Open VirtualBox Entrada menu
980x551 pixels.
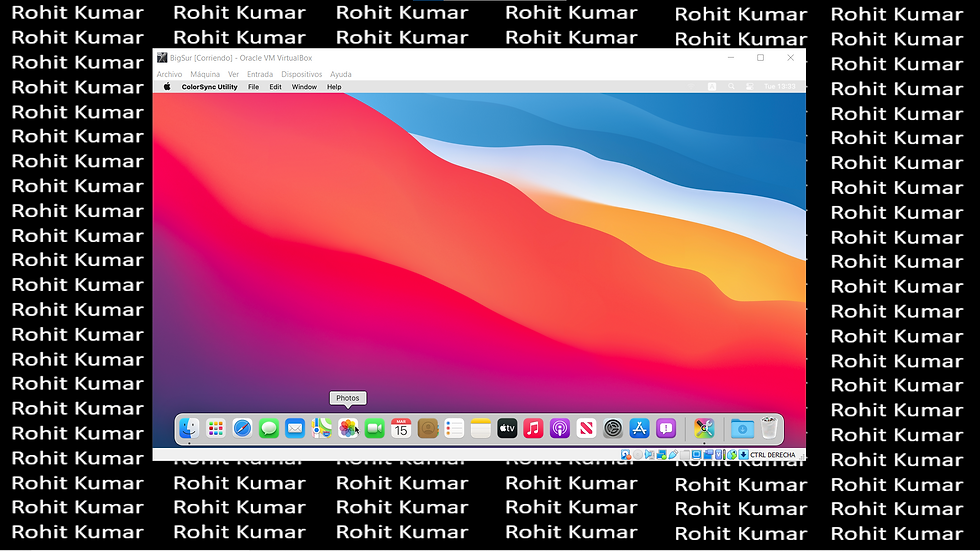(x=260, y=74)
